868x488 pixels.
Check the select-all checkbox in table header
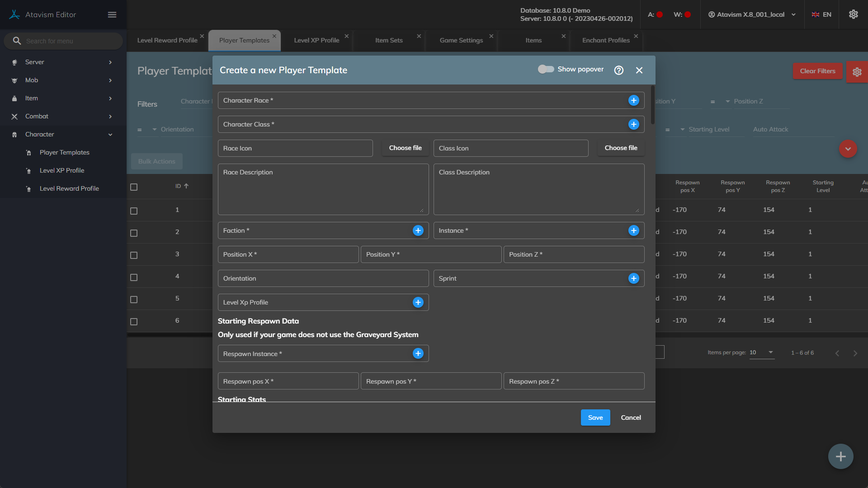click(x=134, y=187)
